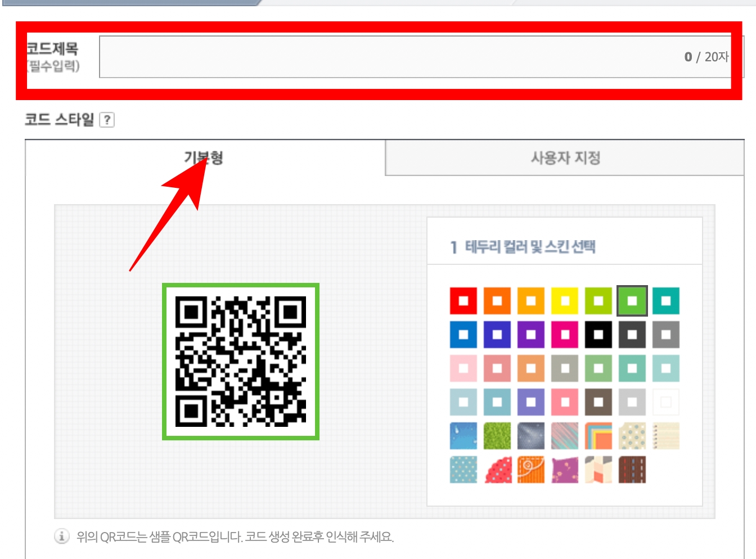Select the light silver gray border color

tap(632, 402)
